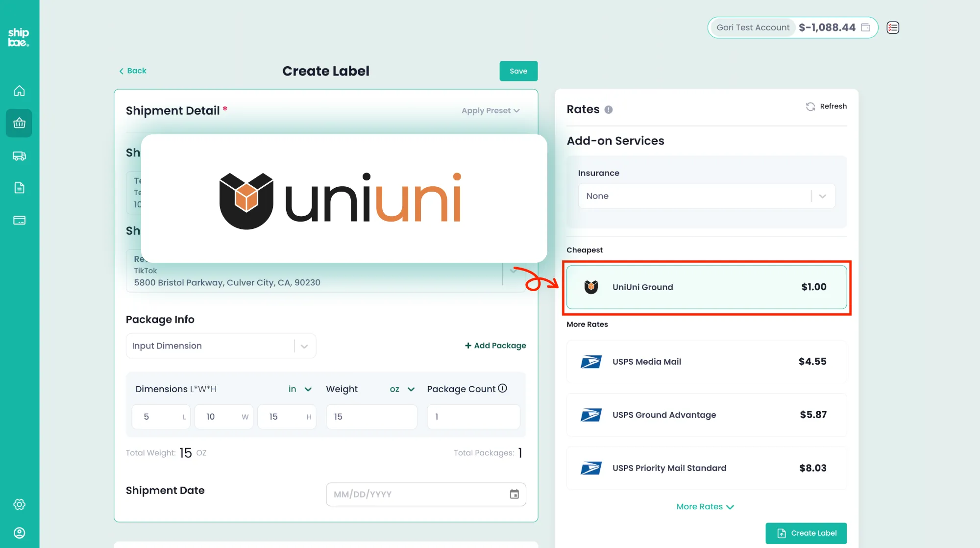
Task: Click the UniUni Ground carrier logo
Action: tap(591, 287)
